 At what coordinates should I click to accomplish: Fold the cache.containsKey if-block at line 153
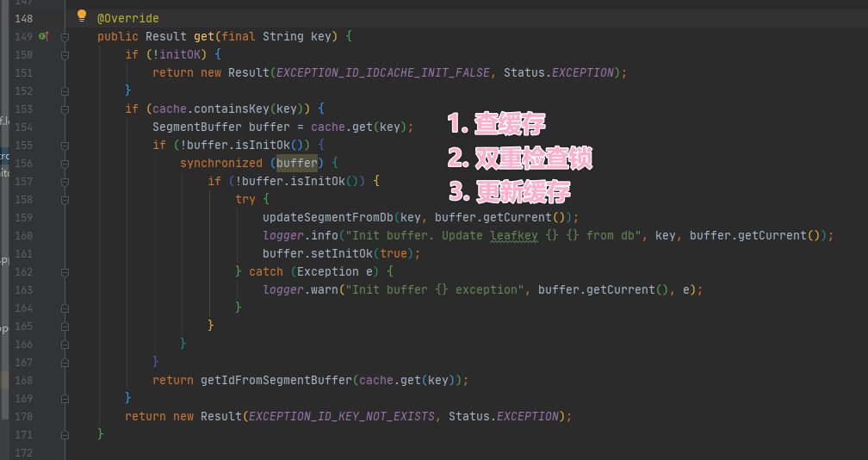click(x=65, y=109)
